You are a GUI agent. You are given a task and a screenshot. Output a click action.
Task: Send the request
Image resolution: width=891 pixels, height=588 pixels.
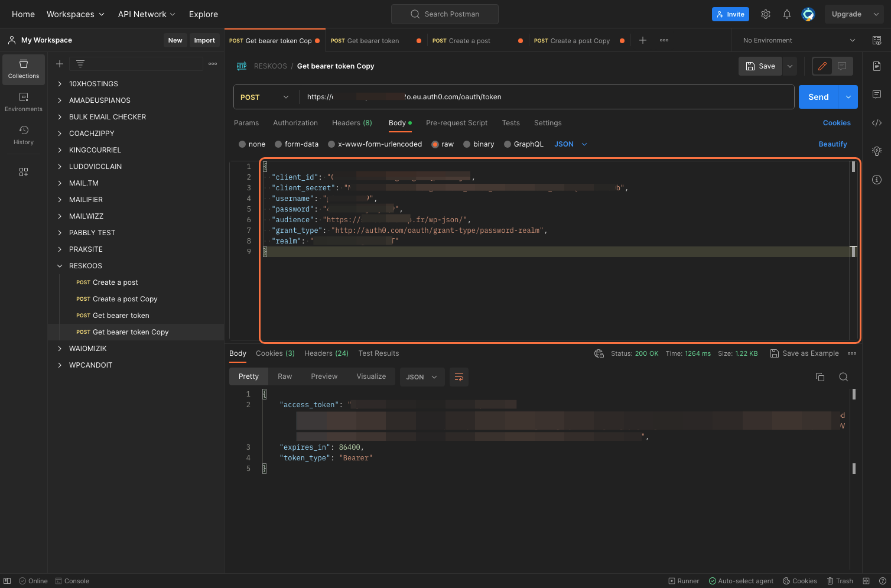819,97
